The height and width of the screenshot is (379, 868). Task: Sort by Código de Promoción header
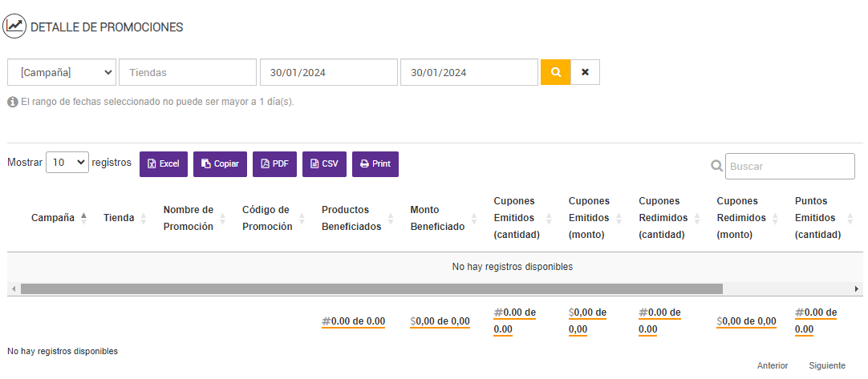(x=267, y=218)
